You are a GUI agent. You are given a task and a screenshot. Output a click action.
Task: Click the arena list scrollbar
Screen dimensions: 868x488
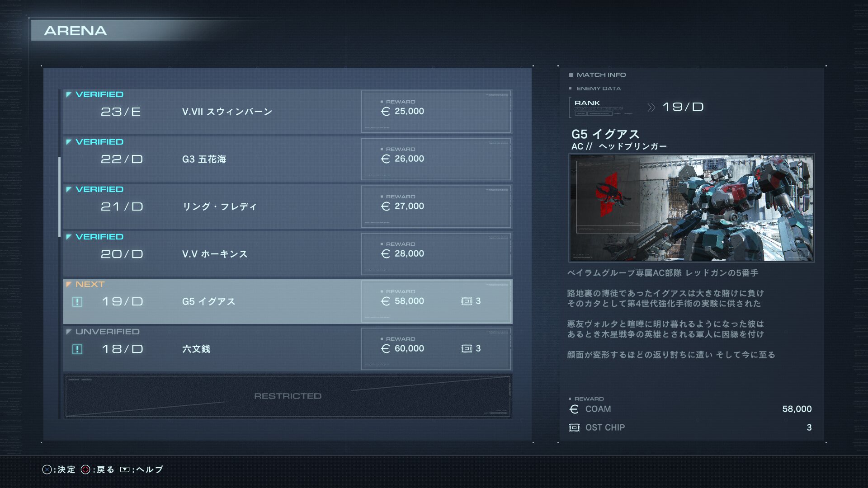(60, 197)
